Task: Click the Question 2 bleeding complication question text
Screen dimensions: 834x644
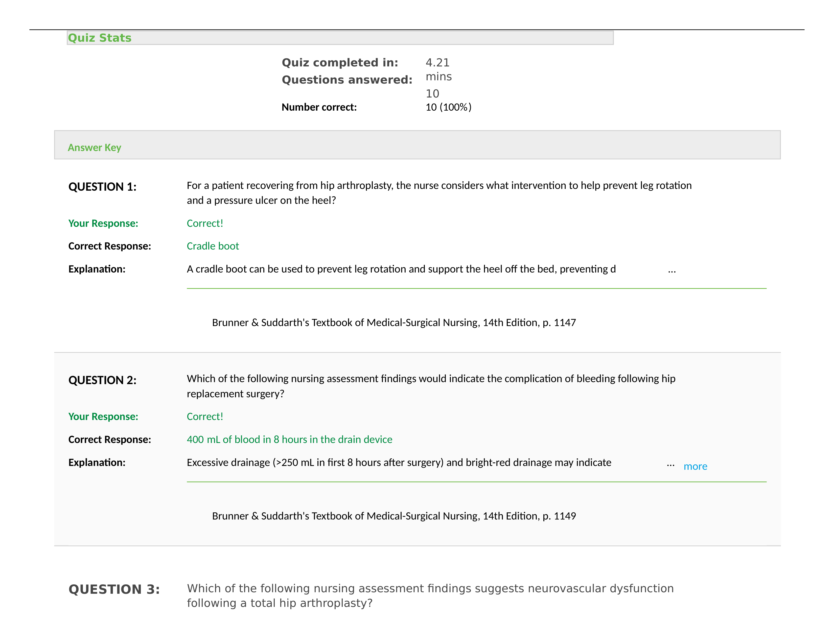Action: pyautogui.click(x=431, y=386)
